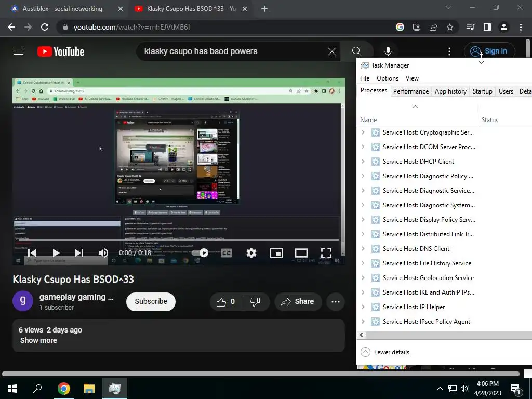Viewport: 532px width, 399px height.
Task: Click the Share button under the video
Action: click(298, 302)
